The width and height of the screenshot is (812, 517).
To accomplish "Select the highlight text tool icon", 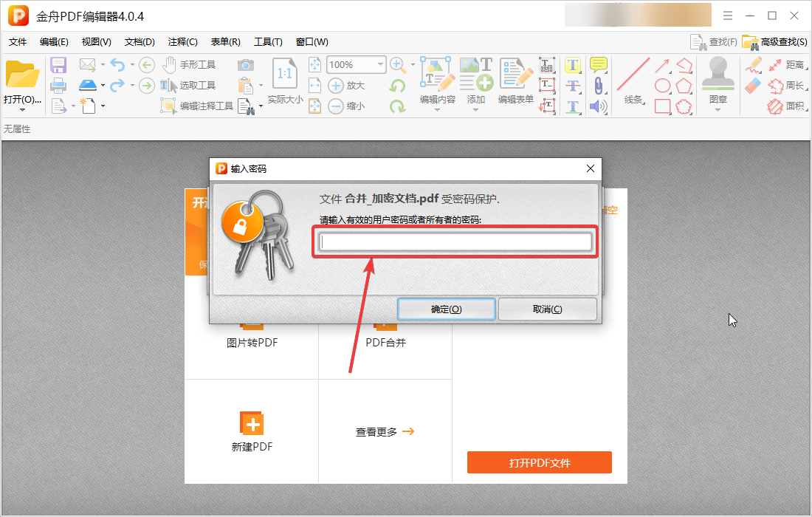I will click(x=573, y=65).
